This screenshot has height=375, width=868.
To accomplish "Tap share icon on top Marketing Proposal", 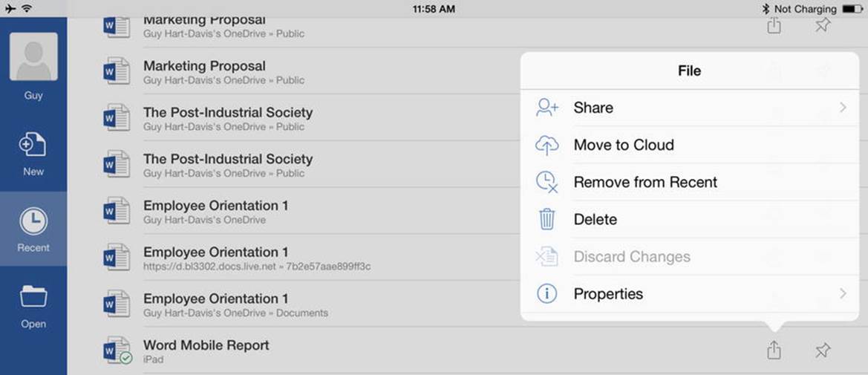I will (774, 25).
